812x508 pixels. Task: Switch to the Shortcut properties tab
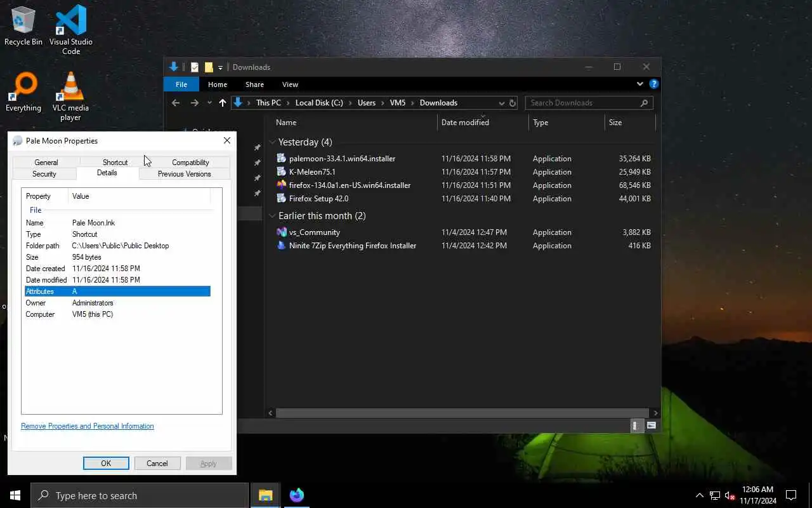coord(115,163)
